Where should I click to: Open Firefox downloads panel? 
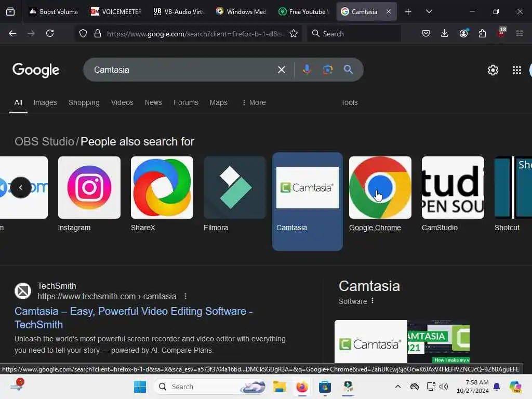click(445, 33)
